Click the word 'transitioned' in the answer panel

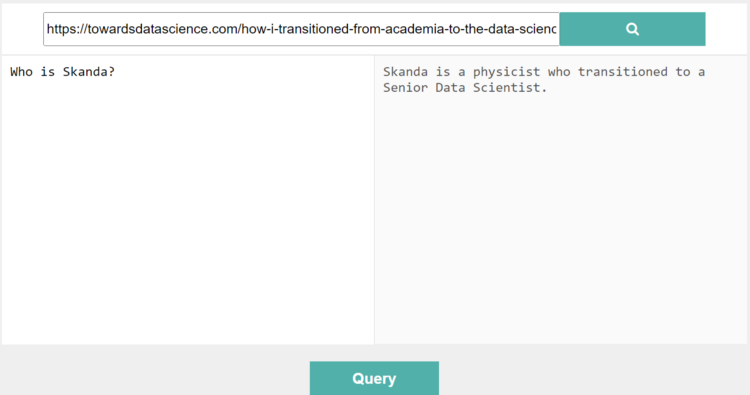tap(622, 72)
